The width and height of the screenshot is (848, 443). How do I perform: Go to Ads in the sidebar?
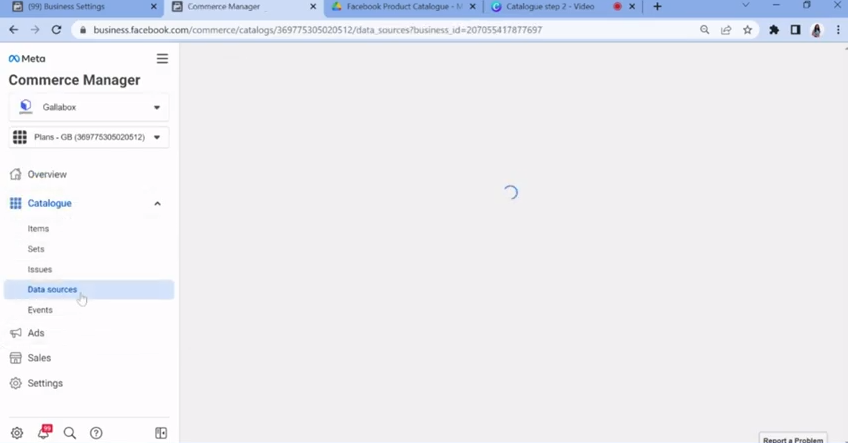tap(36, 333)
